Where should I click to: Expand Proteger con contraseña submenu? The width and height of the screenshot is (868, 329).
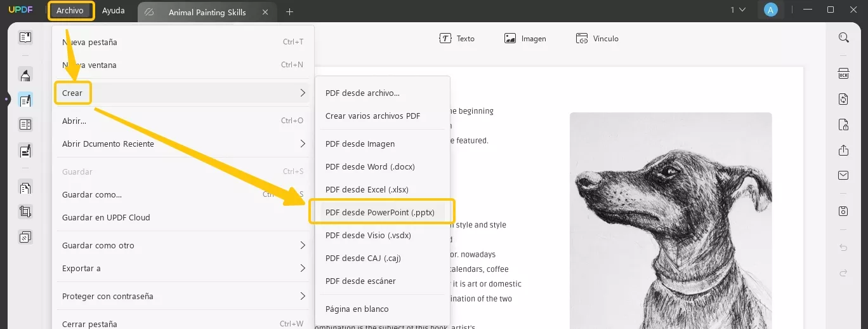click(183, 296)
